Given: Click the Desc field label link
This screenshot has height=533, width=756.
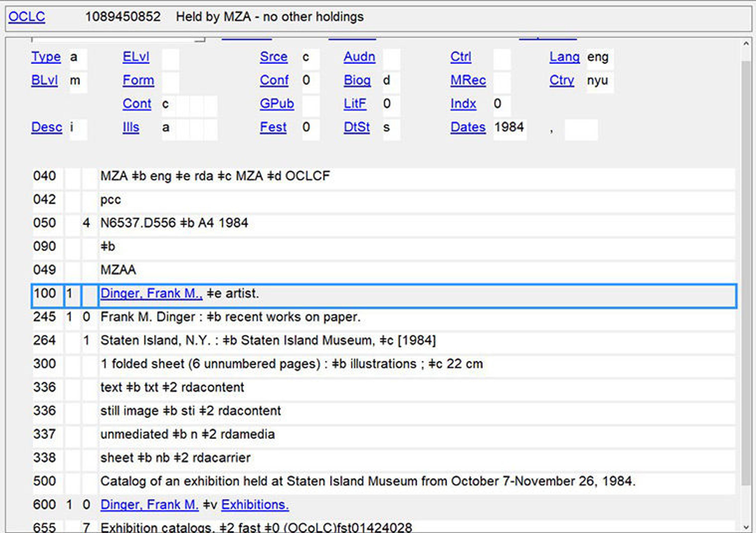Looking at the screenshot, I should click(x=46, y=127).
